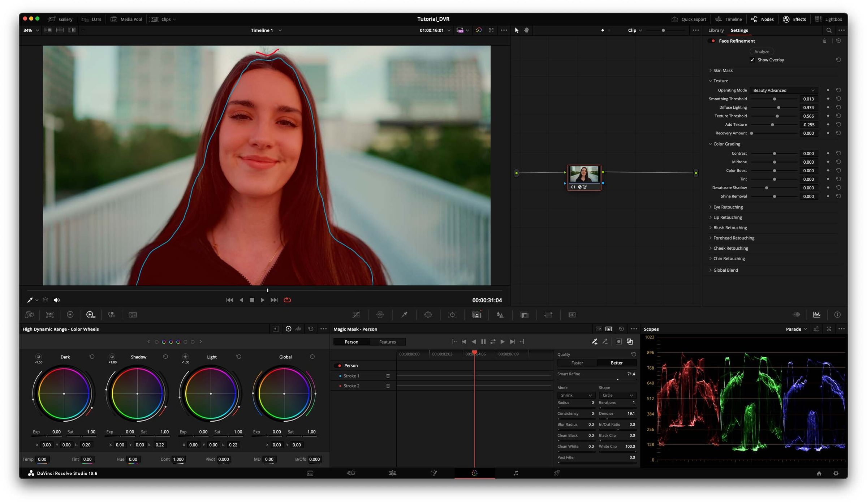Open the Fusion page
Screen dimensions: 867x504
433,473
